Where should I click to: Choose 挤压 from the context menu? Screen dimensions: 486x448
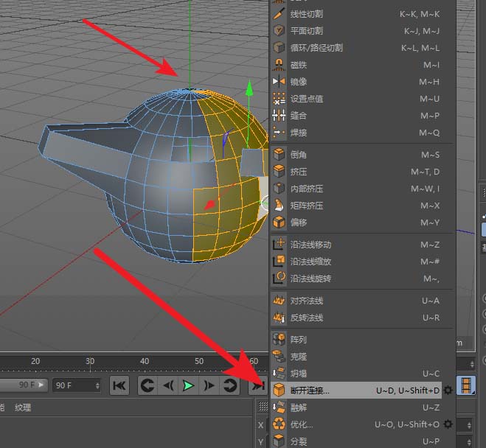(x=298, y=172)
